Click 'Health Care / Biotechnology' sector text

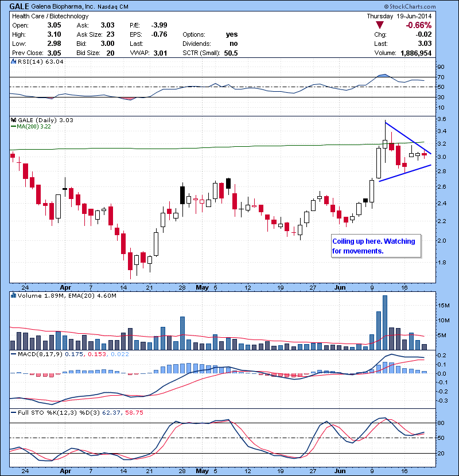pos(50,16)
